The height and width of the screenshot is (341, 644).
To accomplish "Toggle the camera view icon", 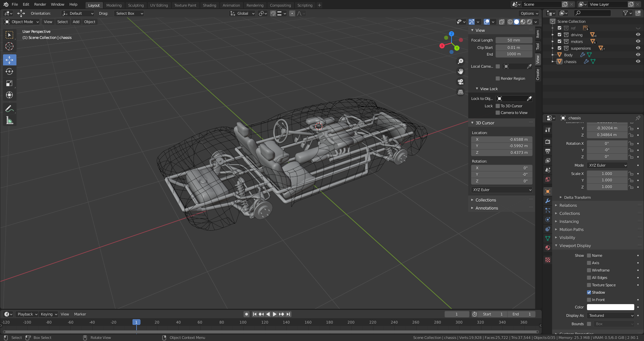I will (x=461, y=82).
